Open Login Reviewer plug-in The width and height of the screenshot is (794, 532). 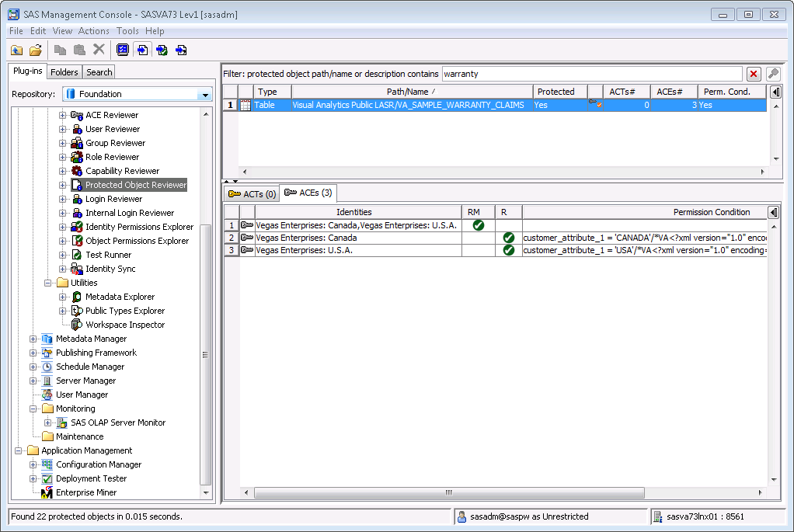[x=113, y=199]
